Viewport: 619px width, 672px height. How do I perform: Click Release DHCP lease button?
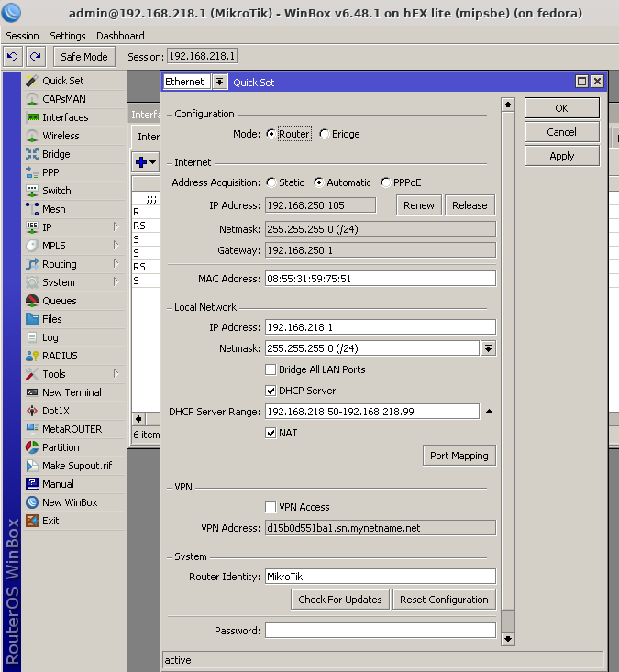[470, 205]
